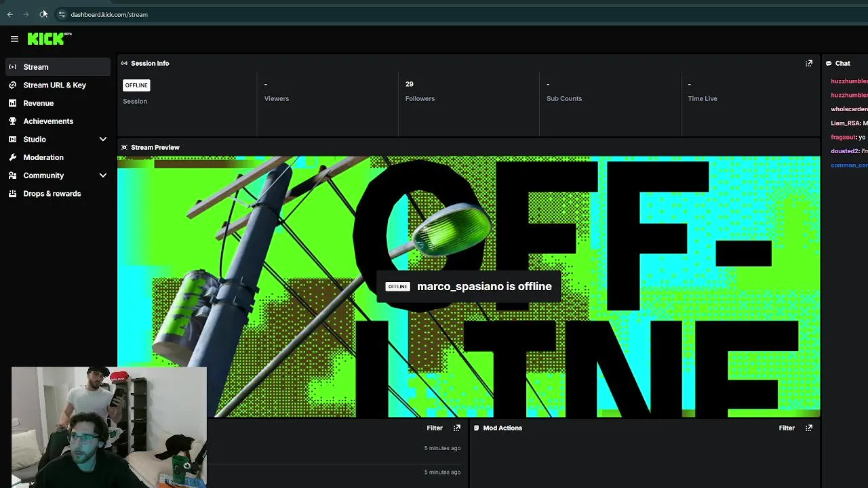The image size is (868, 488).
Task: Click whoiscarden chat username
Action: [x=849, y=109]
